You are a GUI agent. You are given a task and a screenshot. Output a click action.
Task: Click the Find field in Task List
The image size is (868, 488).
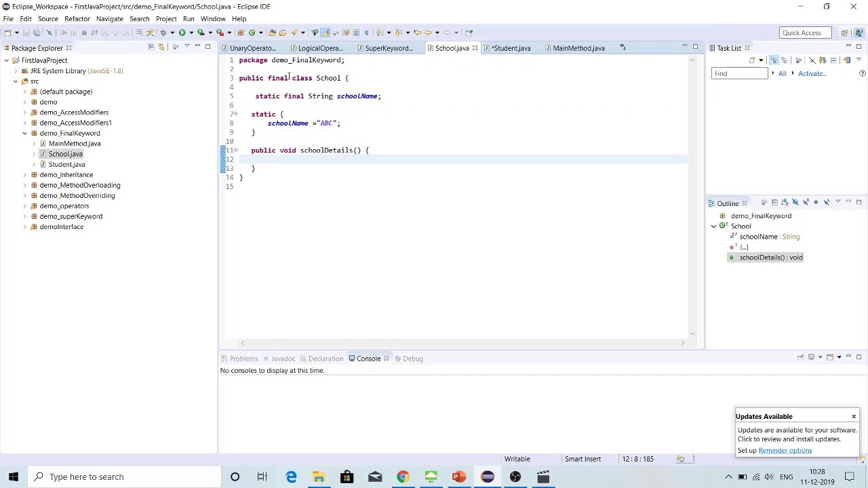tap(739, 73)
